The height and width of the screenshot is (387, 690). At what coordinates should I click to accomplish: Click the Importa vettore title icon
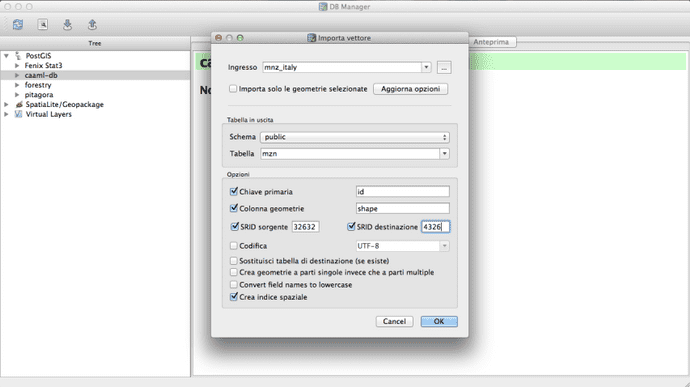(x=312, y=38)
